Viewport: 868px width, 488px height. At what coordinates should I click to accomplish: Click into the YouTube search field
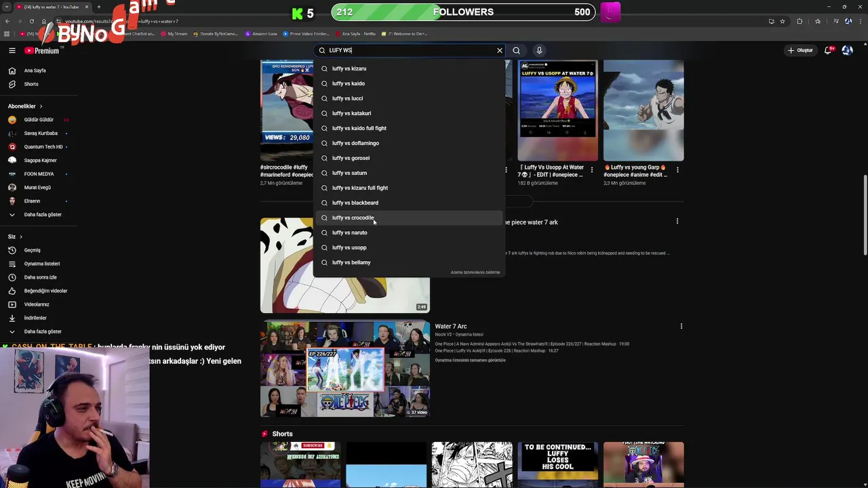coord(410,50)
